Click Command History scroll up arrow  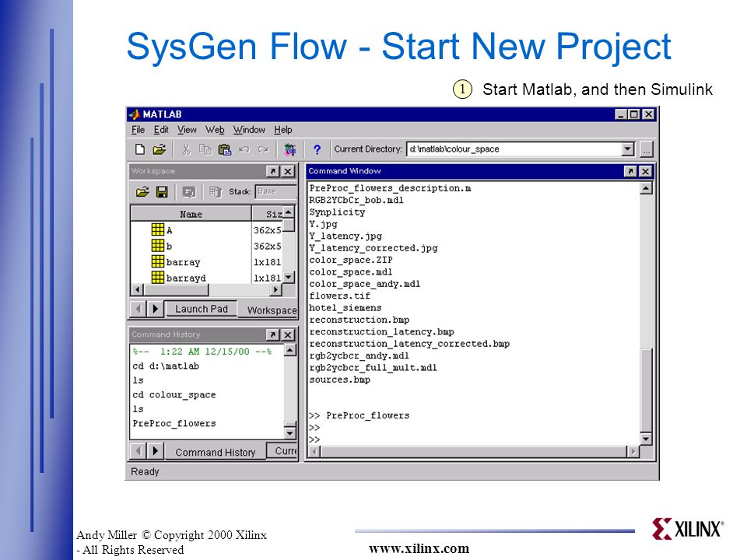click(289, 351)
